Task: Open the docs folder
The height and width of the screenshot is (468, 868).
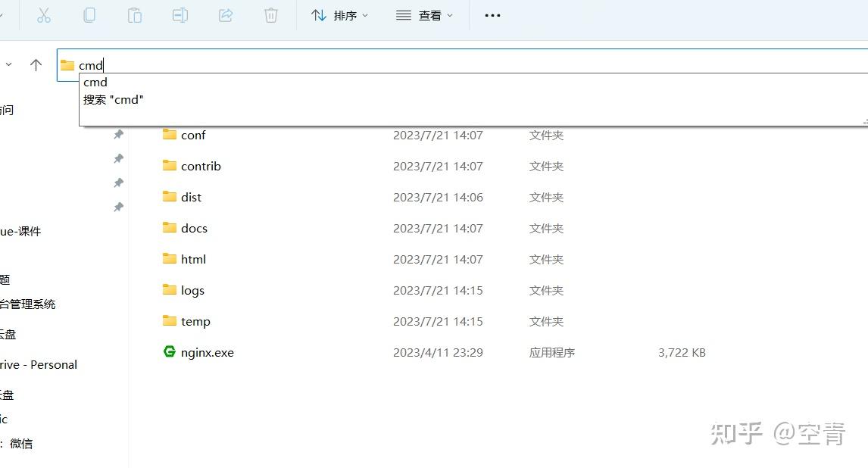Action: [194, 227]
